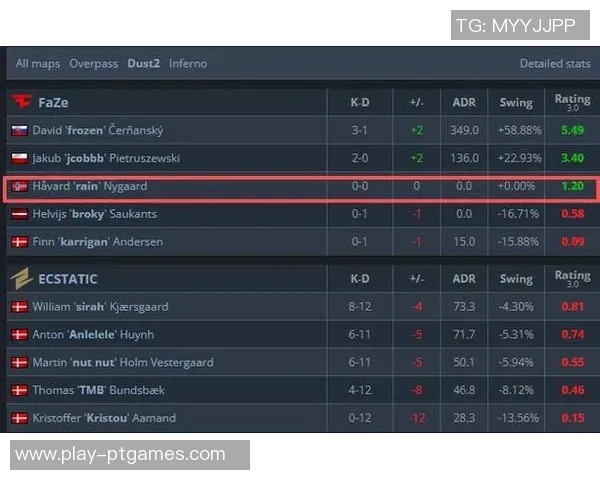
Task: Select the Overpass map tab
Action: point(92,64)
